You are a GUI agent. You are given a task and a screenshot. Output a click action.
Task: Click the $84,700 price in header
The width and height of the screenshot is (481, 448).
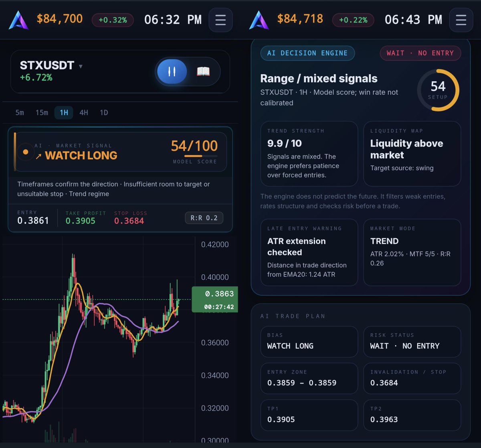pyautogui.click(x=60, y=19)
